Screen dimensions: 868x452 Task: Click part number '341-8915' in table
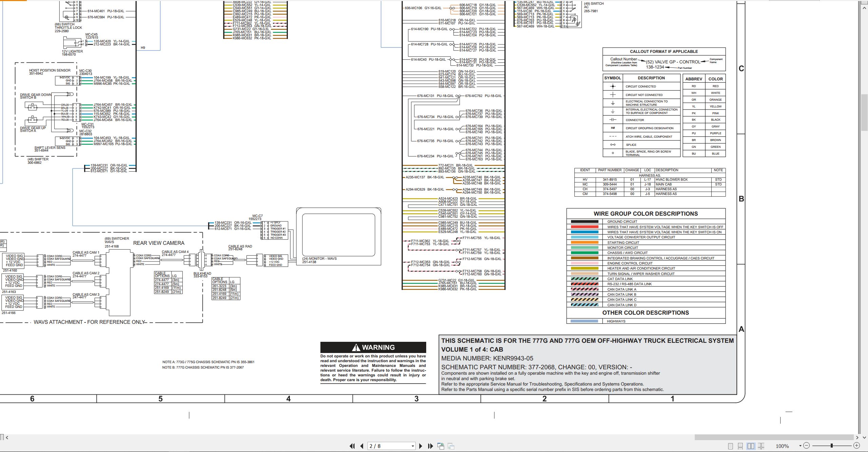tap(610, 180)
